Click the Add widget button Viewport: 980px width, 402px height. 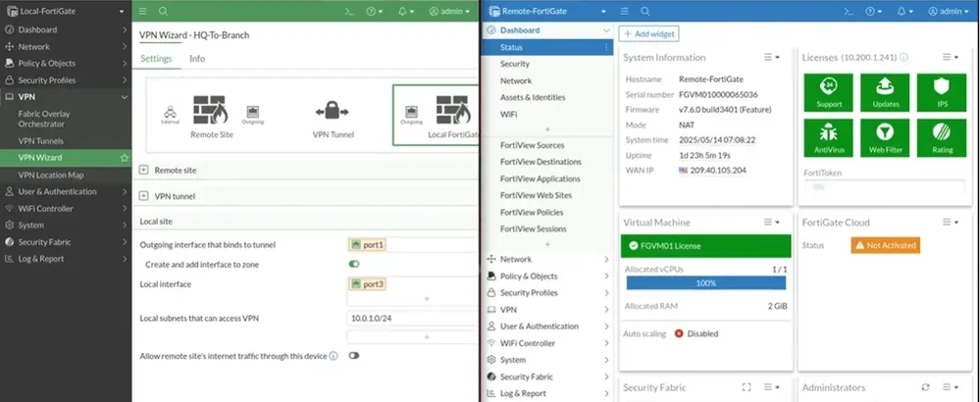point(648,34)
